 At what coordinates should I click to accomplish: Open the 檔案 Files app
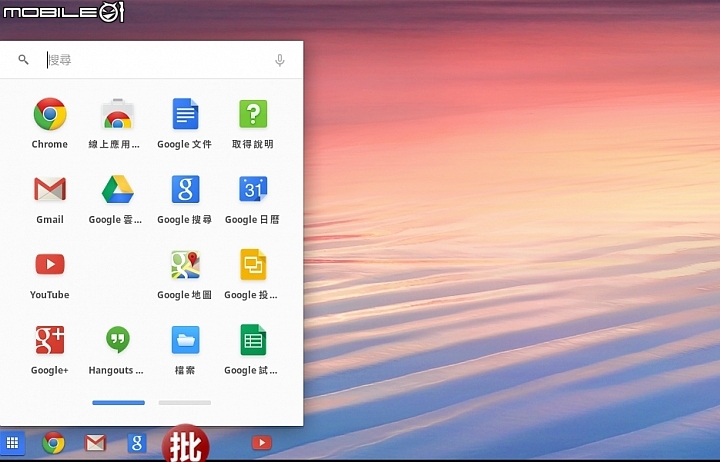[x=185, y=340]
